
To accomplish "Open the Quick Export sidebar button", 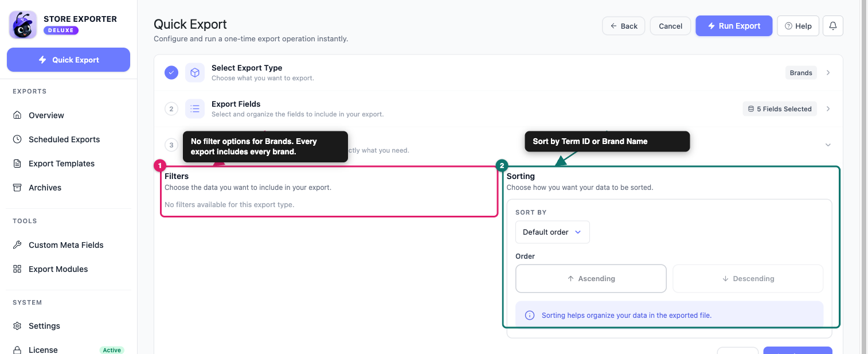I will [x=68, y=60].
